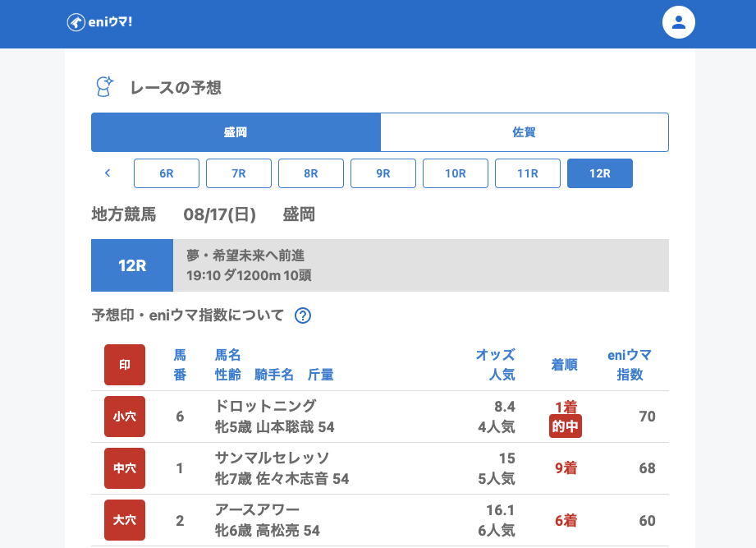The image size is (756, 548).
Task: Select the 小穴 mark badge
Action: [x=125, y=417]
